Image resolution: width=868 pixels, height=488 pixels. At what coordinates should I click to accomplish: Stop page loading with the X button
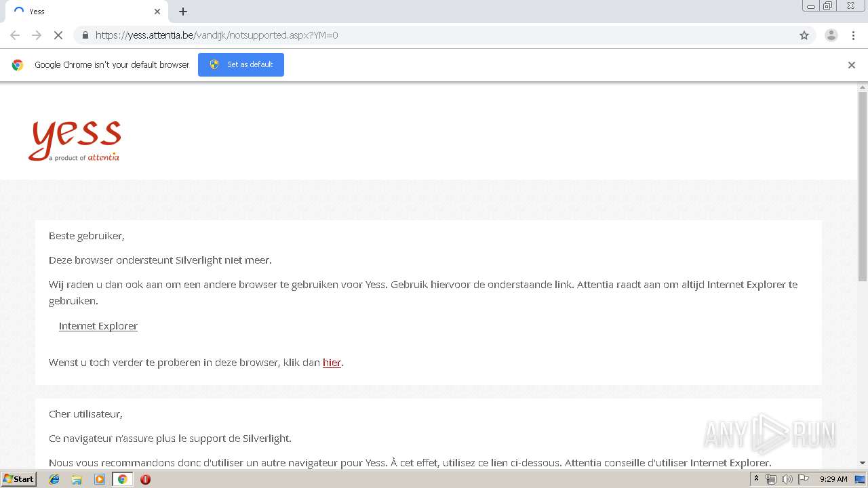click(58, 35)
